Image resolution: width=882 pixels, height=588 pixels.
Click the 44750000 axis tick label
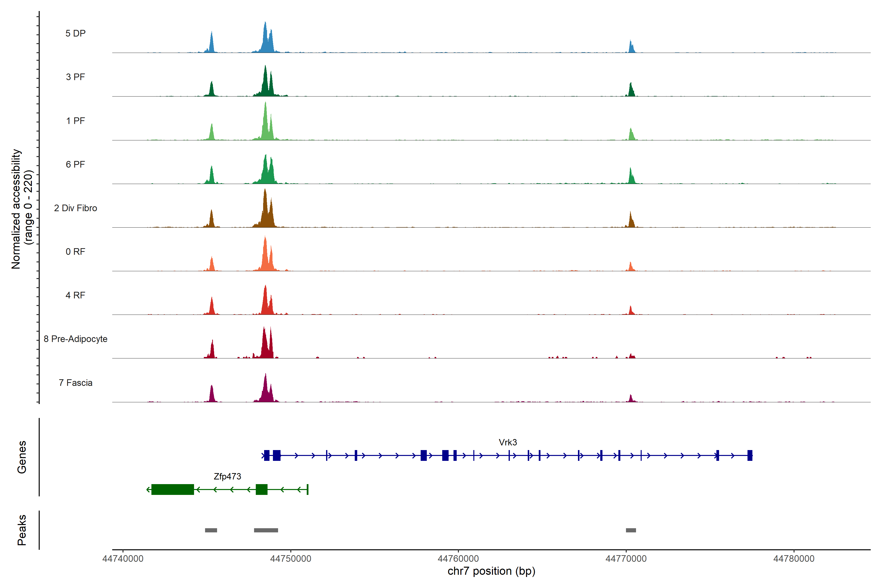pos(291,559)
